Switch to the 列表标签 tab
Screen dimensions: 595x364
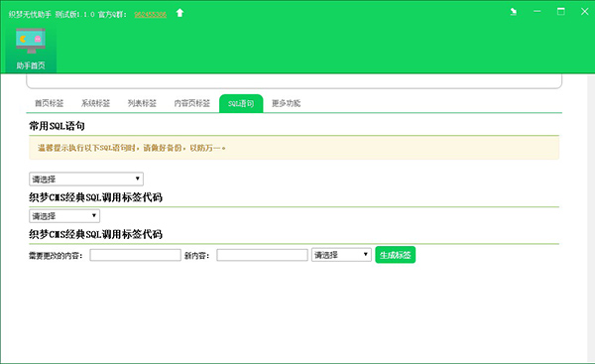point(142,103)
